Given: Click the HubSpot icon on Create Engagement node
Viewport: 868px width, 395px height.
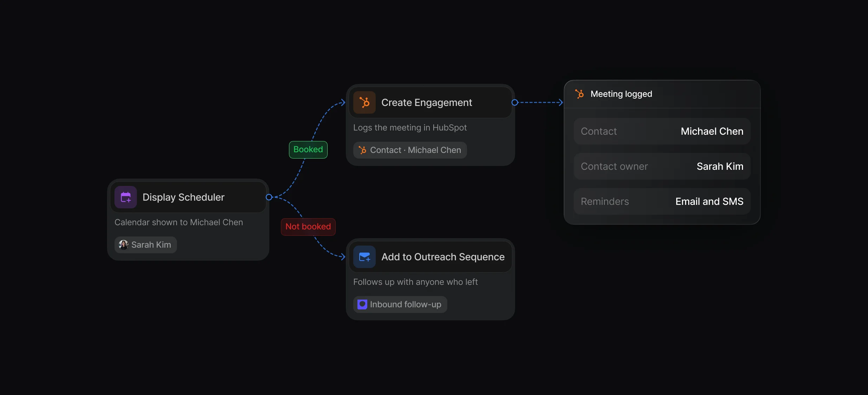Looking at the screenshot, I should click(x=364, y=102).
